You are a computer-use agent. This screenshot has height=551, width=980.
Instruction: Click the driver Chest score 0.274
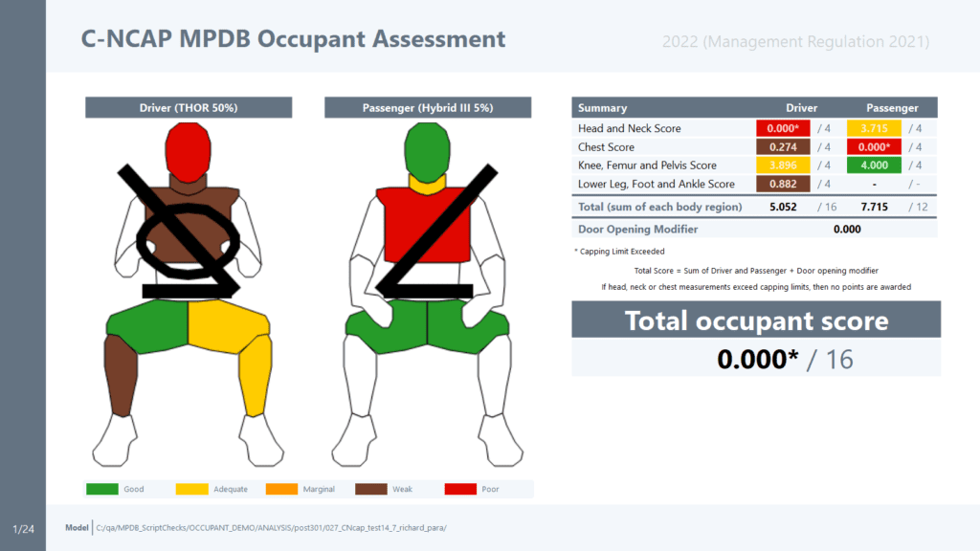click(x=783, y=146)
